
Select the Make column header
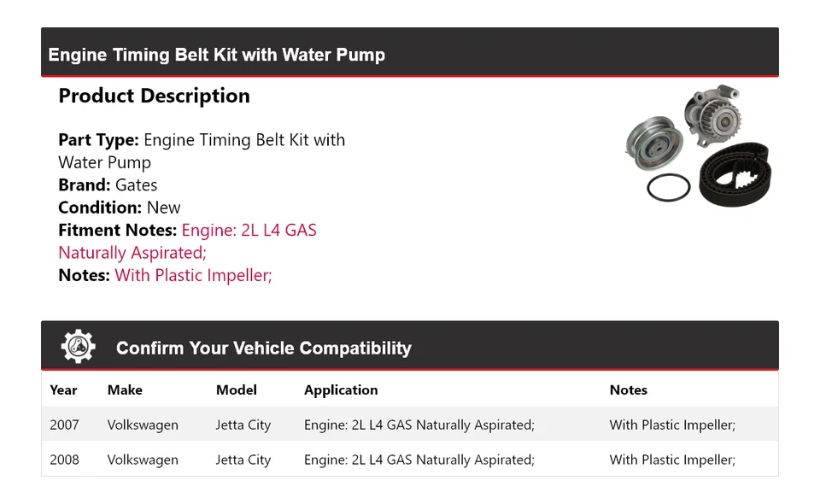[x=125, y=390]
